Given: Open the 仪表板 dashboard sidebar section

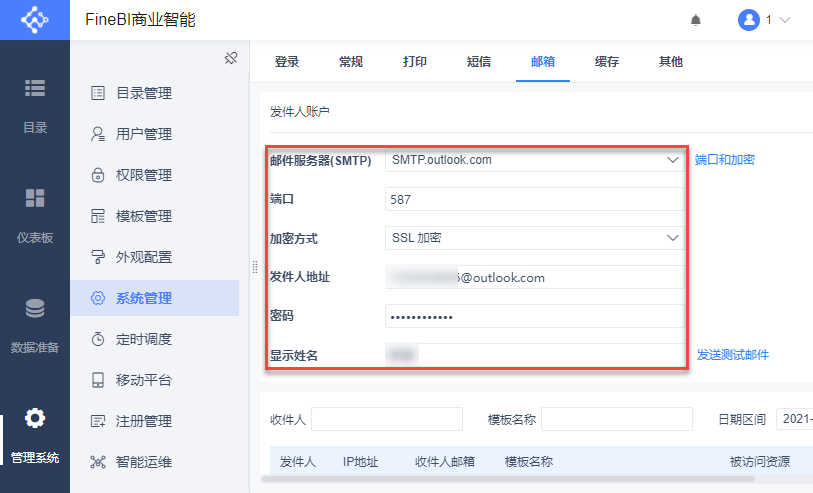Looking at the screenshot, I should click(35, 216).
